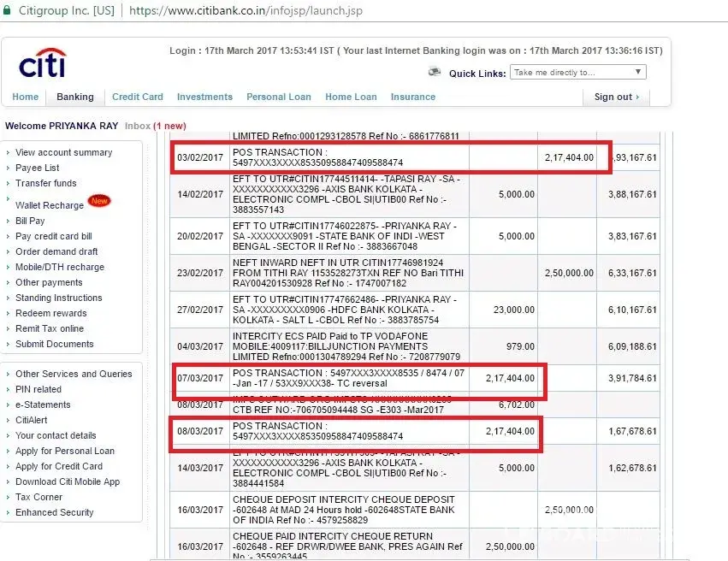Image resolution: width=728 pixels, height=561 pixels.
Task: Open View account summary link
Action: 63,153
